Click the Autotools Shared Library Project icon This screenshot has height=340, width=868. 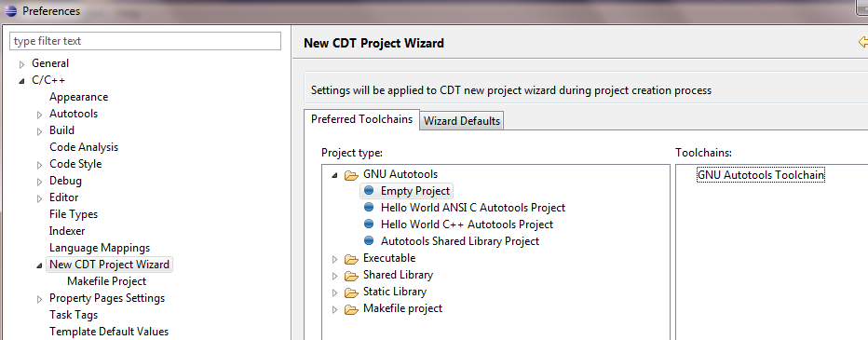369,241
